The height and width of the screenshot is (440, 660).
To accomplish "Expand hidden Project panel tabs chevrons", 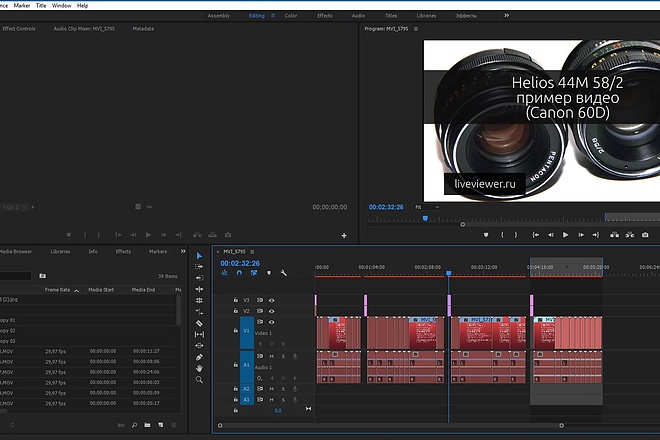I will click(183, 251).
